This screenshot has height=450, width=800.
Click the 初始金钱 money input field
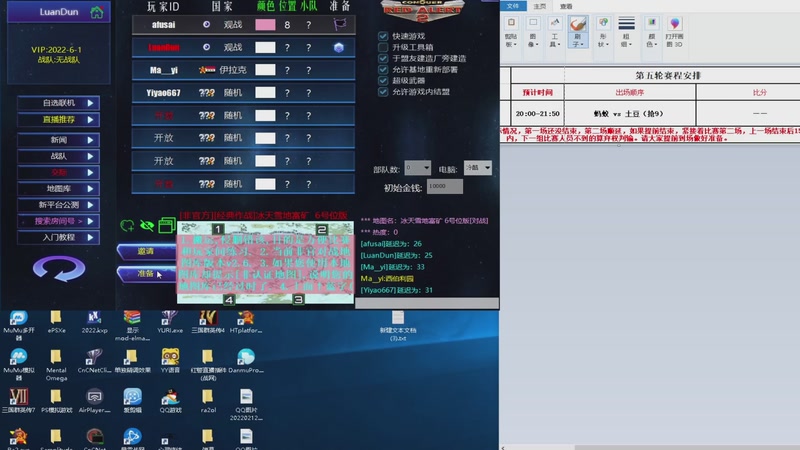(x=444, y=187)
